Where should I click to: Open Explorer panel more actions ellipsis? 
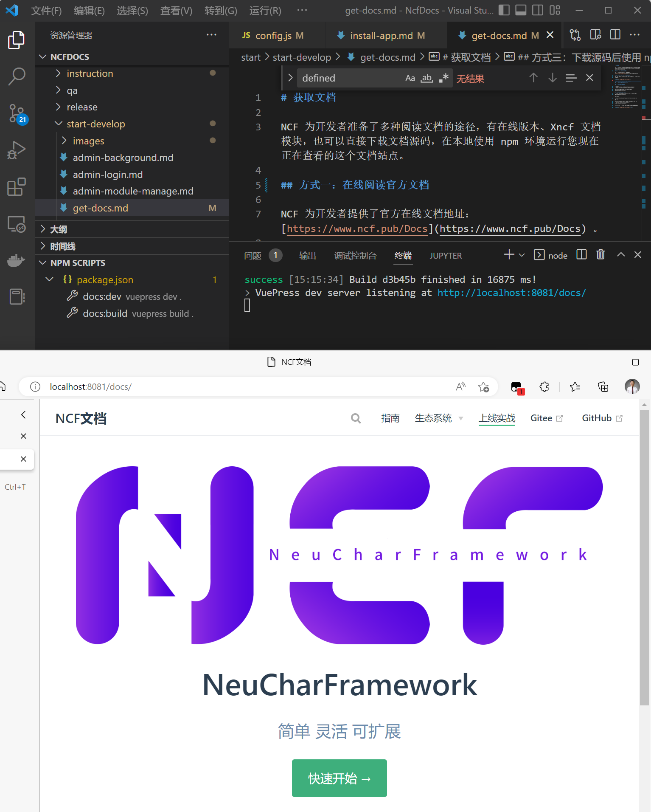pos(211,35)
